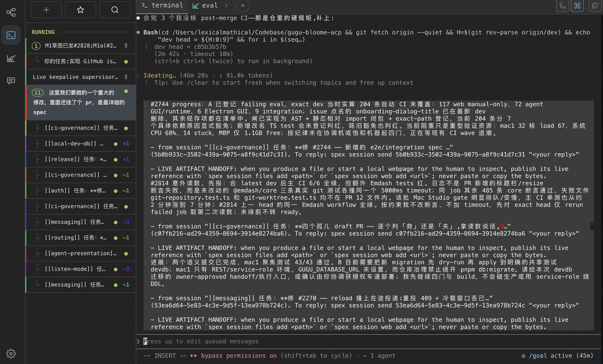
Task: Add a new tab with the circled plus
Action: click(x=242, y=6)
